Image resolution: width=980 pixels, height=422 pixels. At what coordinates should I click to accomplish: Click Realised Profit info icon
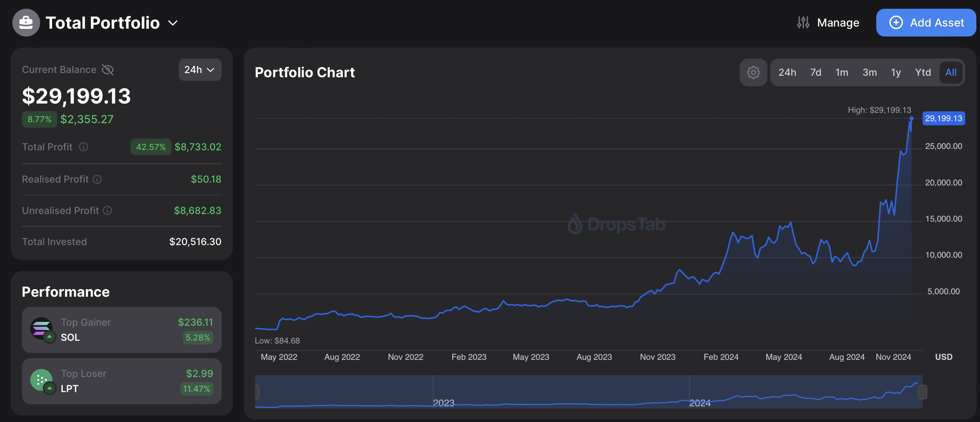[x=97, y=179]
